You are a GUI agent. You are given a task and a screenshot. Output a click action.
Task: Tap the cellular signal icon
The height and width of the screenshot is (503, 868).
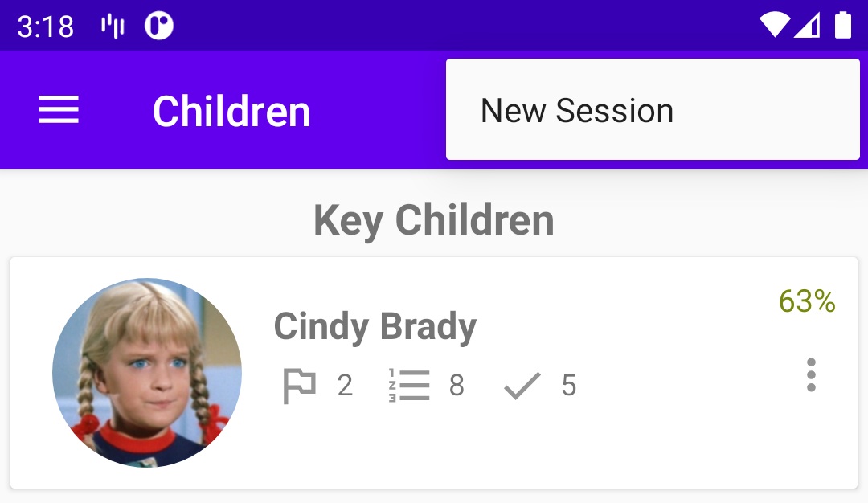(807, 26)
